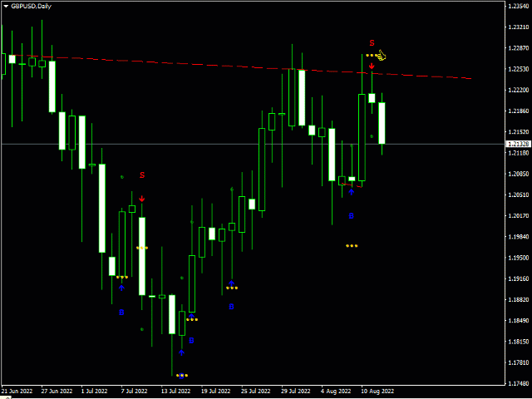Click the triangle beside the GBPUSD,Daily title

coord(6,6)
